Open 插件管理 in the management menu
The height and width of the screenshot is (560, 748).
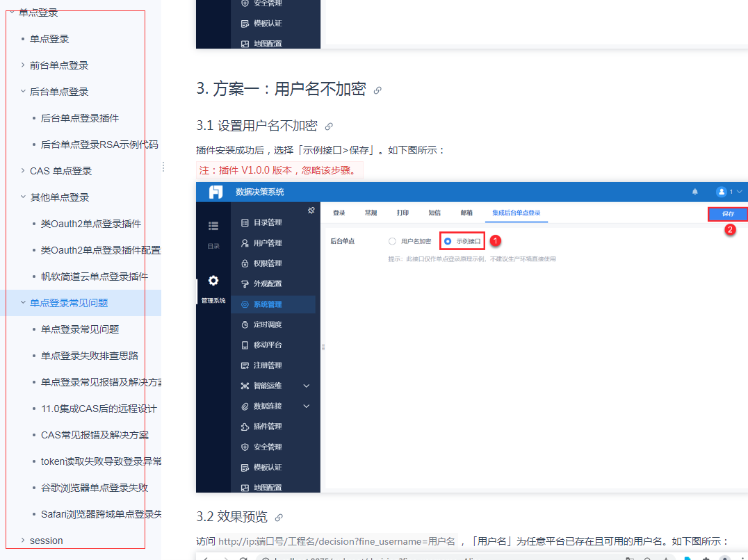point(261,427)
